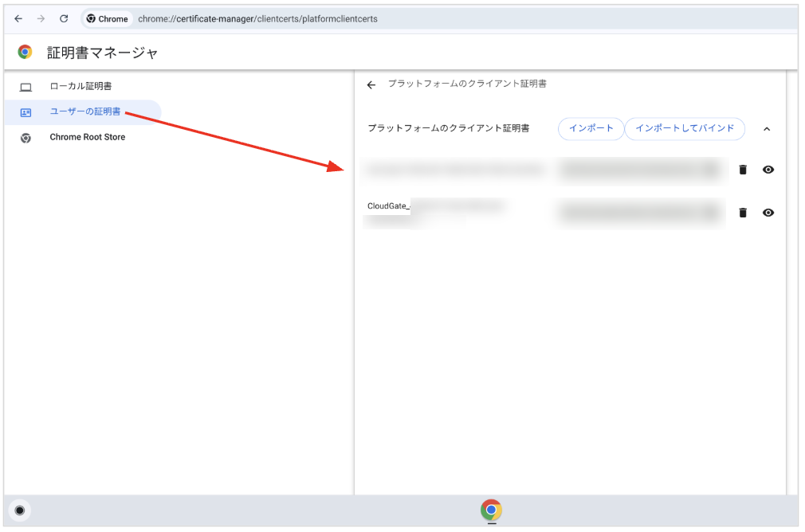
Task: Click the ID card icon for user certificates
Action: (x=26, y=112)
